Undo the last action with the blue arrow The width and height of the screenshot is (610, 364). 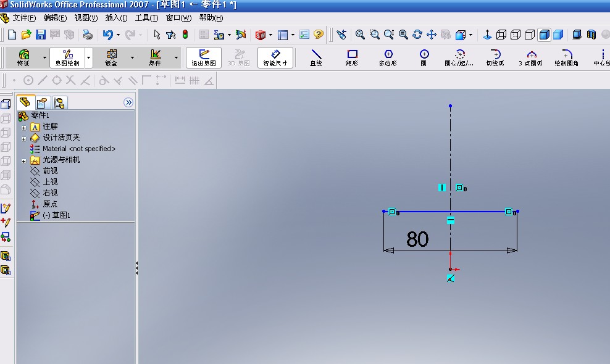pos(108,35)
